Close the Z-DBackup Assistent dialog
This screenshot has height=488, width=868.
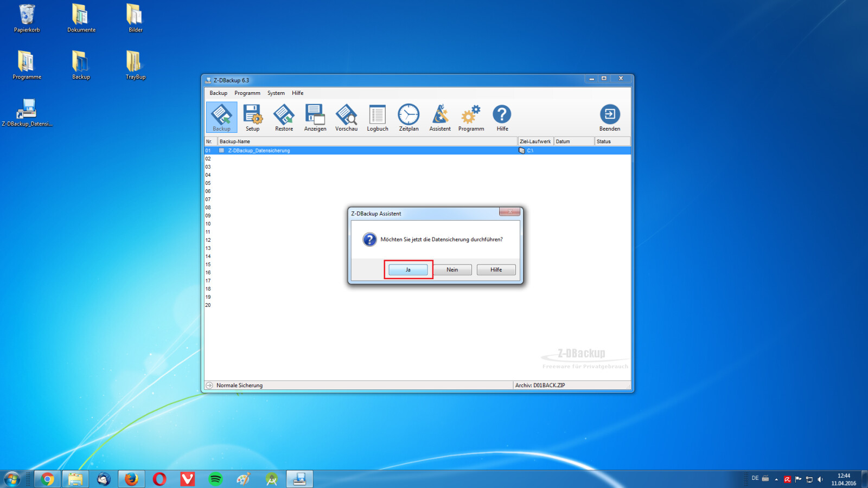click(509, 212)
